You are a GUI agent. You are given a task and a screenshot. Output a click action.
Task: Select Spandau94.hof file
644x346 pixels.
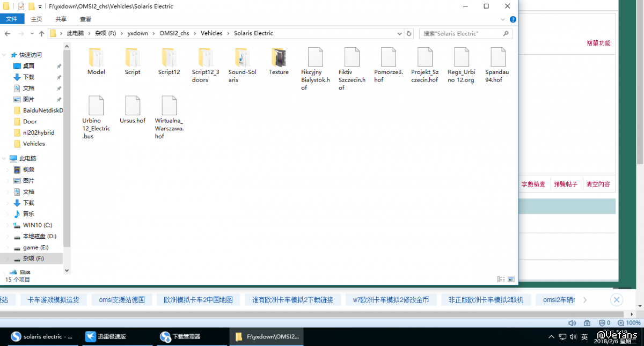point(497,65)
